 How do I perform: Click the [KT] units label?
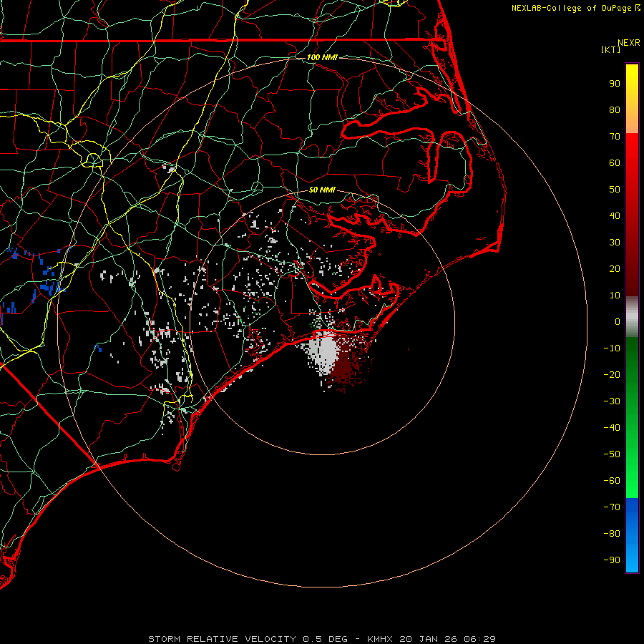(x=611, y=49)
